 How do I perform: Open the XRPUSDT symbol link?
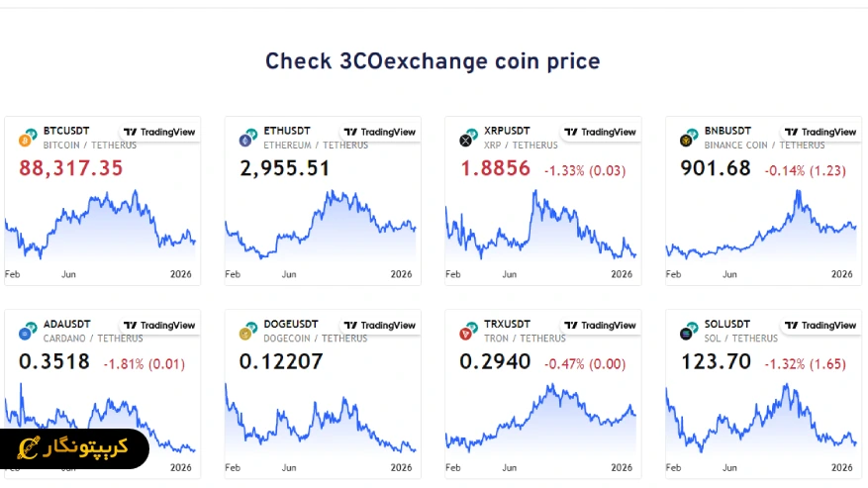click(x=508, y=131)
